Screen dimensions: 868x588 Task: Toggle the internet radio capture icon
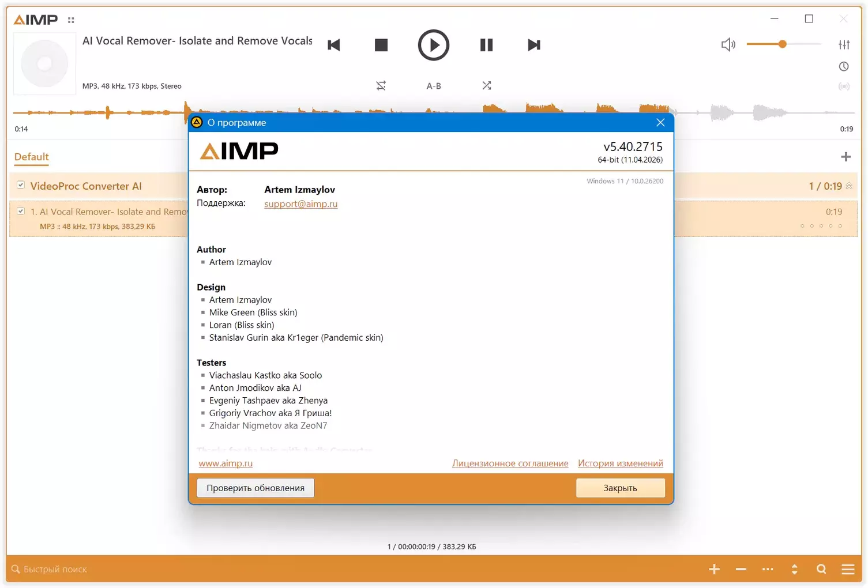844,86
